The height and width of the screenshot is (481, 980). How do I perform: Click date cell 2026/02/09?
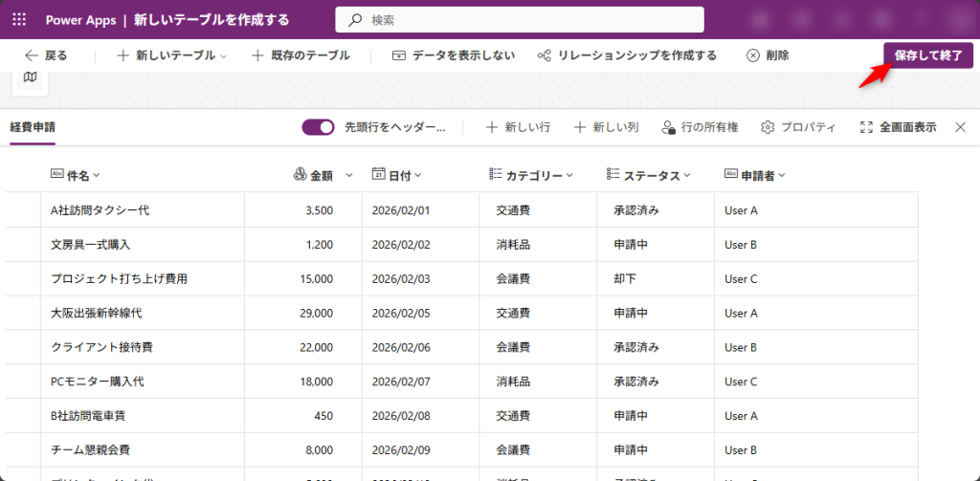[x=421, y=449]
